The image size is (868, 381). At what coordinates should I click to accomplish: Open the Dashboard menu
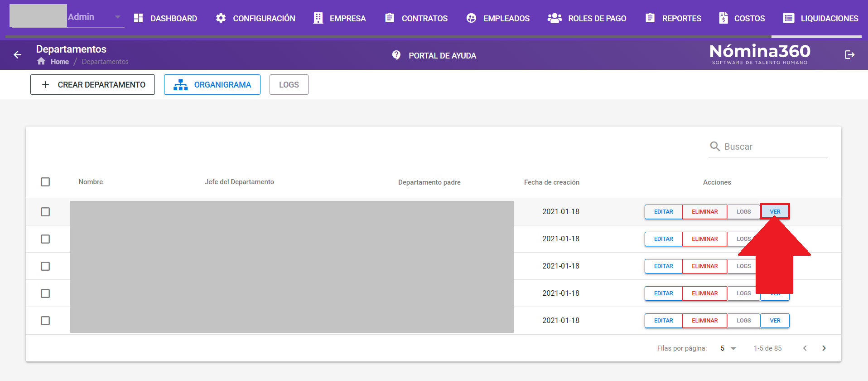point(165,18)
